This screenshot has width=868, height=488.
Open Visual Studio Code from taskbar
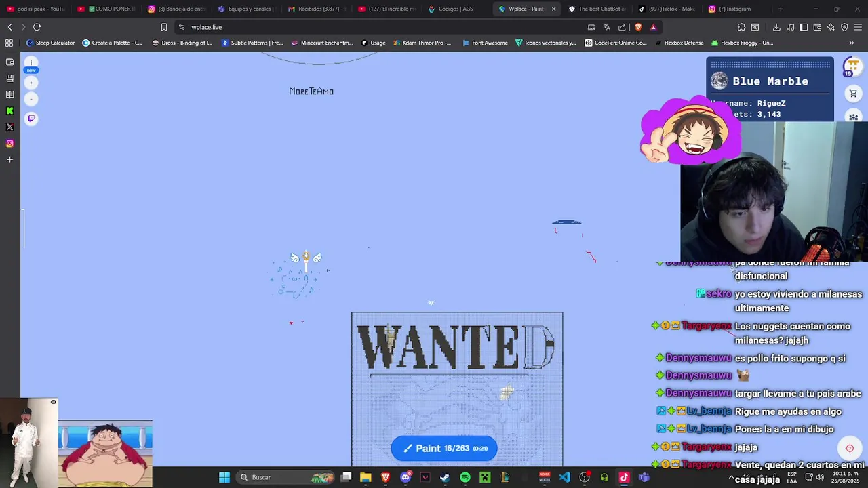pos(564,477)
